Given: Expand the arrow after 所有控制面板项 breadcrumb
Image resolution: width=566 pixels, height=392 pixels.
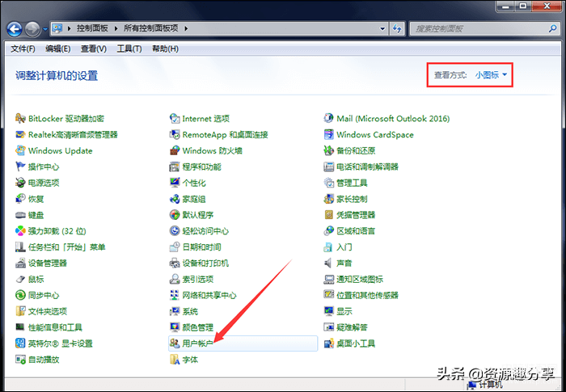Looking at the screenshot, I should tap(186, 28).
